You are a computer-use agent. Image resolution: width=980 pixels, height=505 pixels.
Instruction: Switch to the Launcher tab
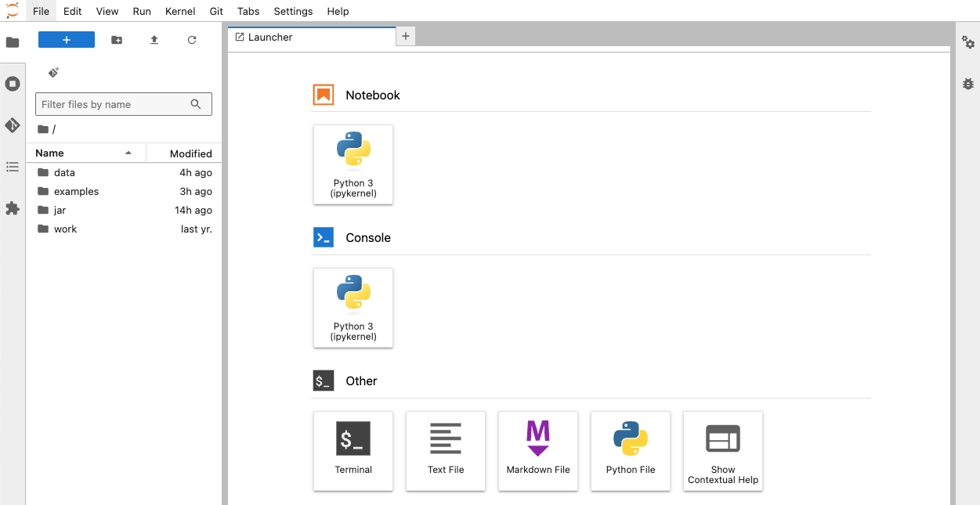[270, 37]
